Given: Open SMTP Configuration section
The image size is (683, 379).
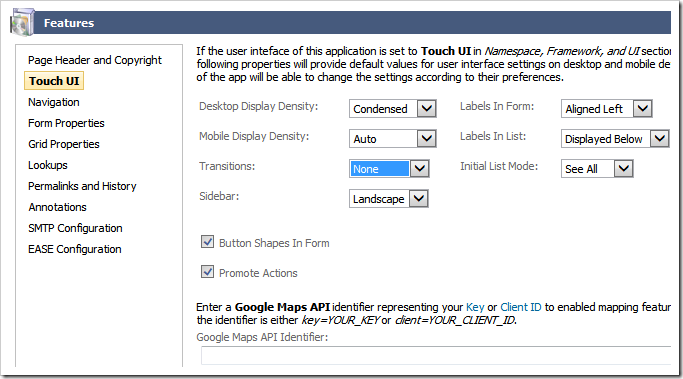Looking at the screenshot, I should 75,228.
